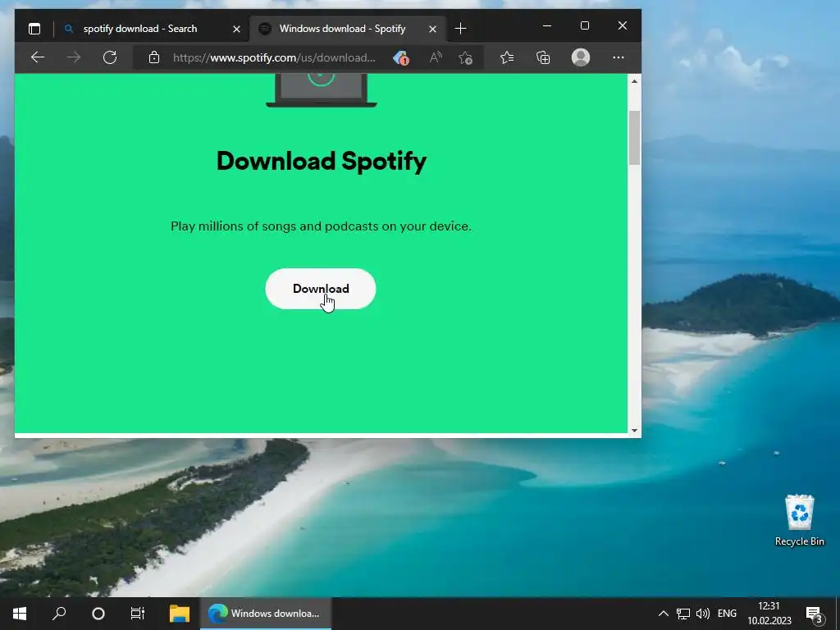This screenshot has width=840, height=630.
Task: Select Recycle Bin desktop icon
Action: click(x=799, y=520)
